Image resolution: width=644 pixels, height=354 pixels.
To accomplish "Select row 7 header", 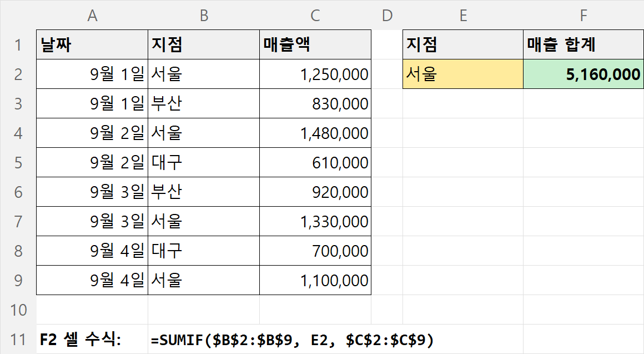I will (x=18, y=221).
